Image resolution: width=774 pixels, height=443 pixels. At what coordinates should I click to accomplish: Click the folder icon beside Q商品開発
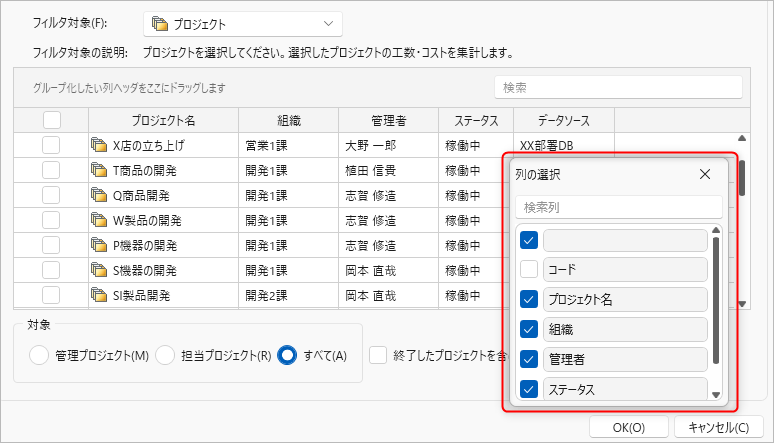pyautogui.click(x=99, y=195)
